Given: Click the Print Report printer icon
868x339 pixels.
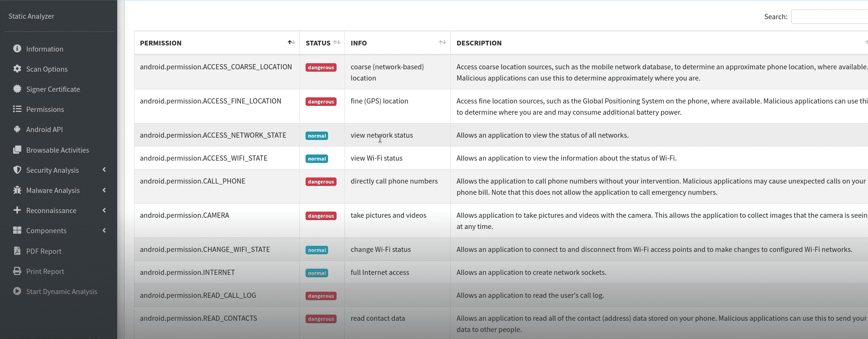Looking at the screenshot, I should [x=17, y=271].
